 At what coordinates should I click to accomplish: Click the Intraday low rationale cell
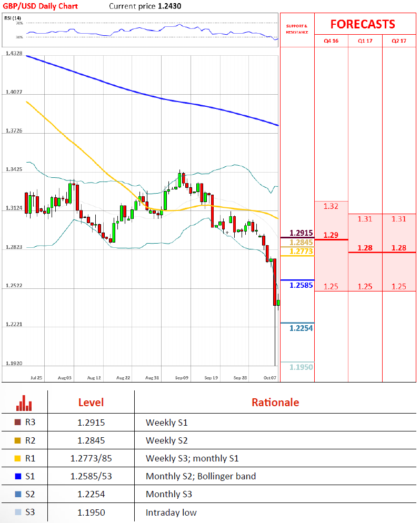pos(171,512)
